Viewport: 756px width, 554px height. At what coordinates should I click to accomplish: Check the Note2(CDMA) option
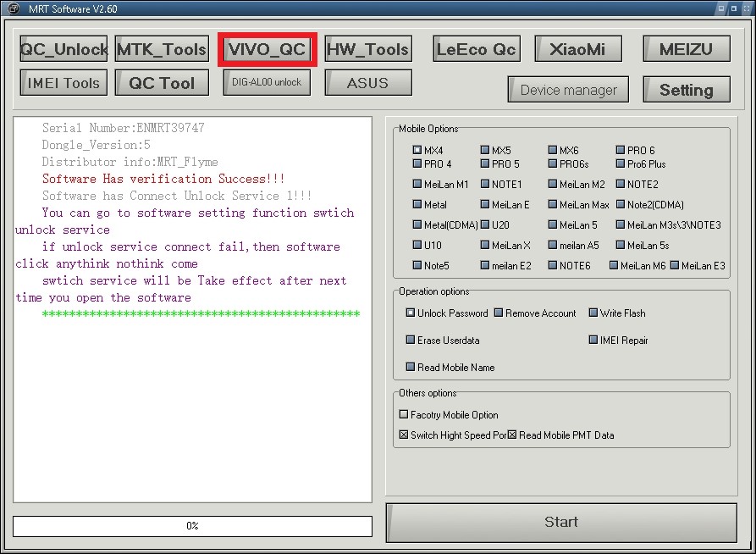[x=621, y=204]
